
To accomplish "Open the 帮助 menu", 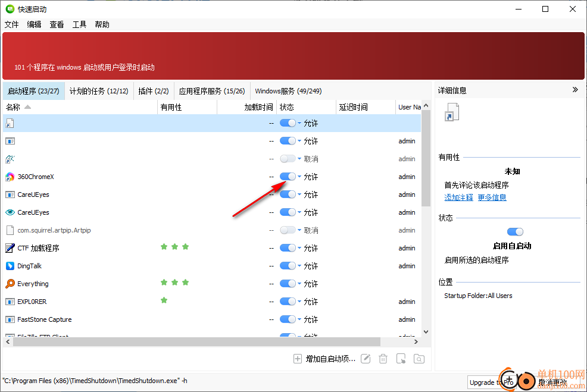I will (x=102, y=25).
